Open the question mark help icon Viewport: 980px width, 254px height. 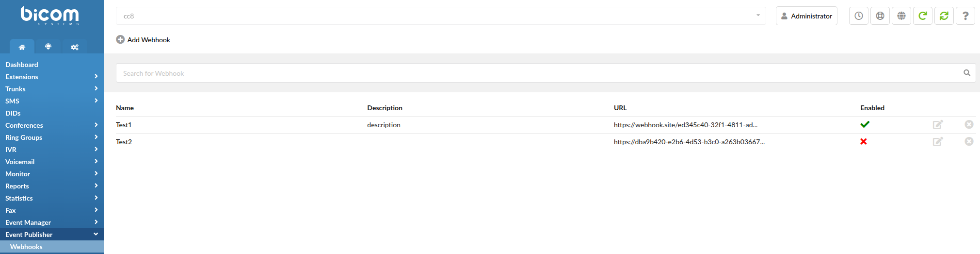(965, 16)
